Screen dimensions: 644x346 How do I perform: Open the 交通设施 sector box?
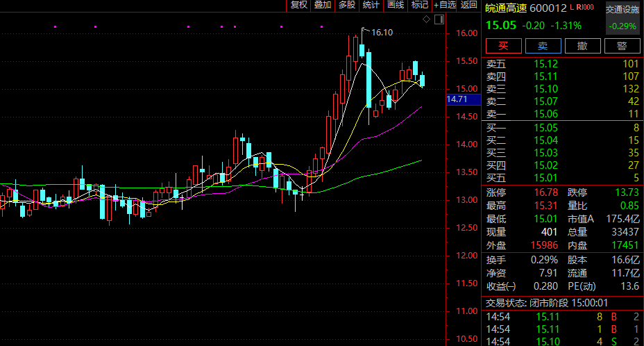[622, 18]
